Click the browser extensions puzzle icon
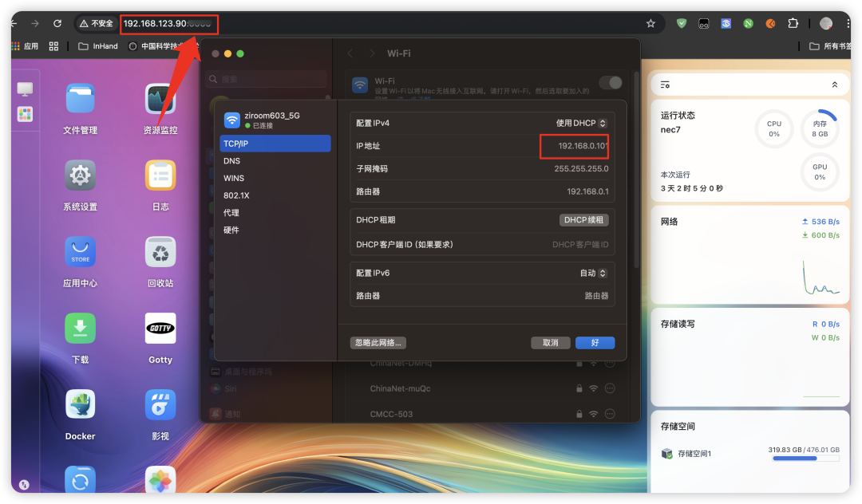This screenshot has height=504, width=862. pos(793,24)
